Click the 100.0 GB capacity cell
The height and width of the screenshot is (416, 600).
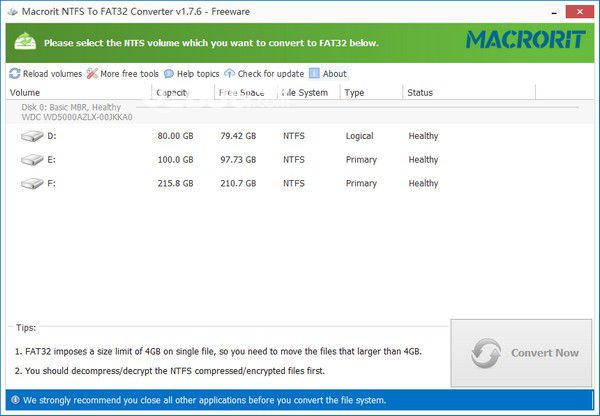[175, 160]
